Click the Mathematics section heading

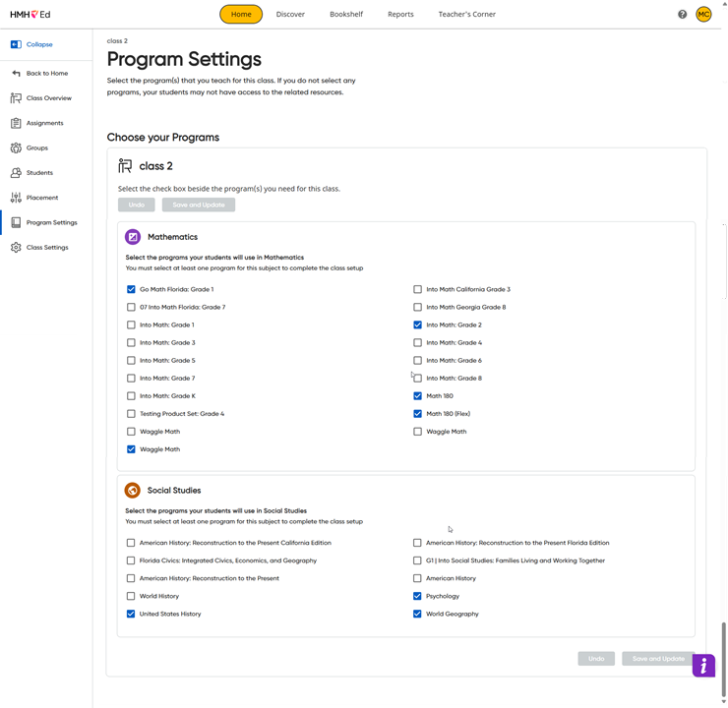[x=173, y=237]
